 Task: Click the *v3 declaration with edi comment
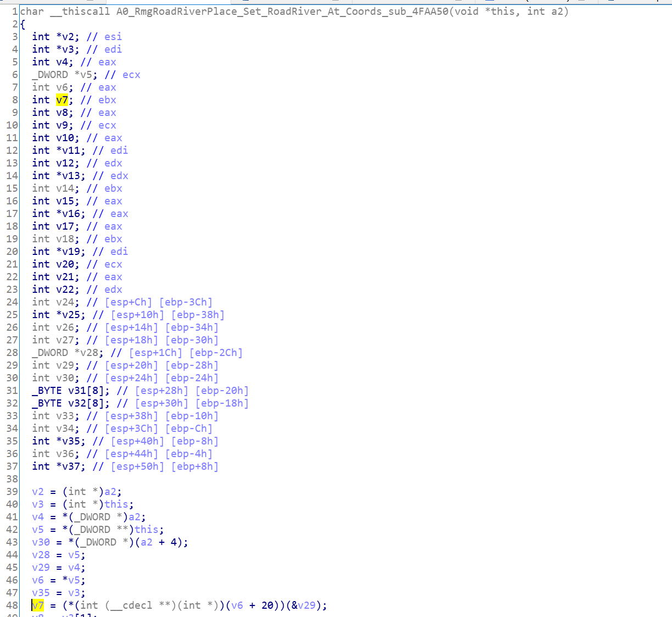77,49
